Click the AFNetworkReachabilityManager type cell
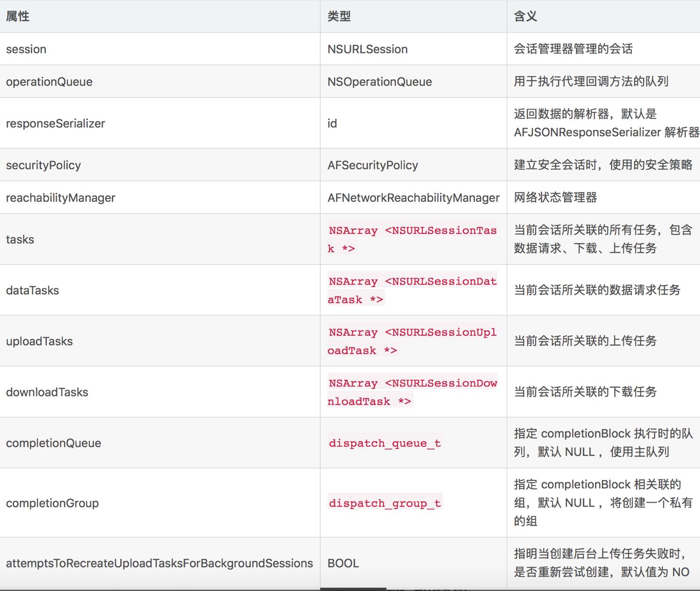The height and width of the screenshot is (591, 700). pos(413,198)
